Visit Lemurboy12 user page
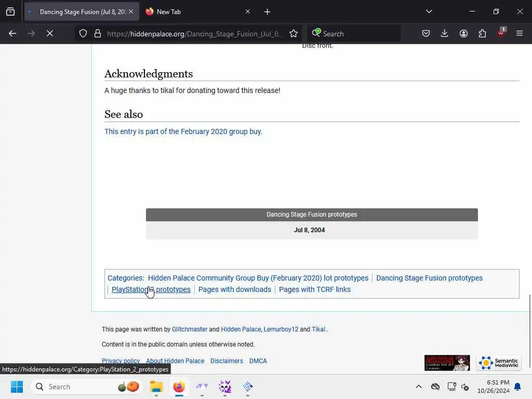Screen dimensions: 532x399 (x=281, y=329)
